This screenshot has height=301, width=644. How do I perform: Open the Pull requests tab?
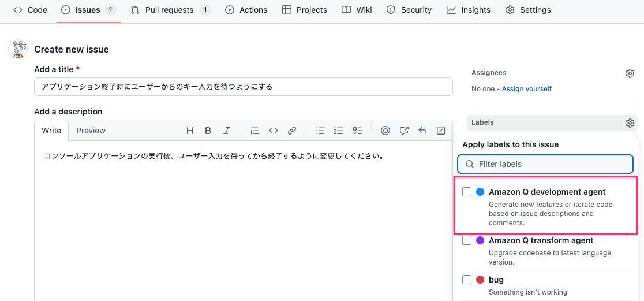tap(170, 10)
